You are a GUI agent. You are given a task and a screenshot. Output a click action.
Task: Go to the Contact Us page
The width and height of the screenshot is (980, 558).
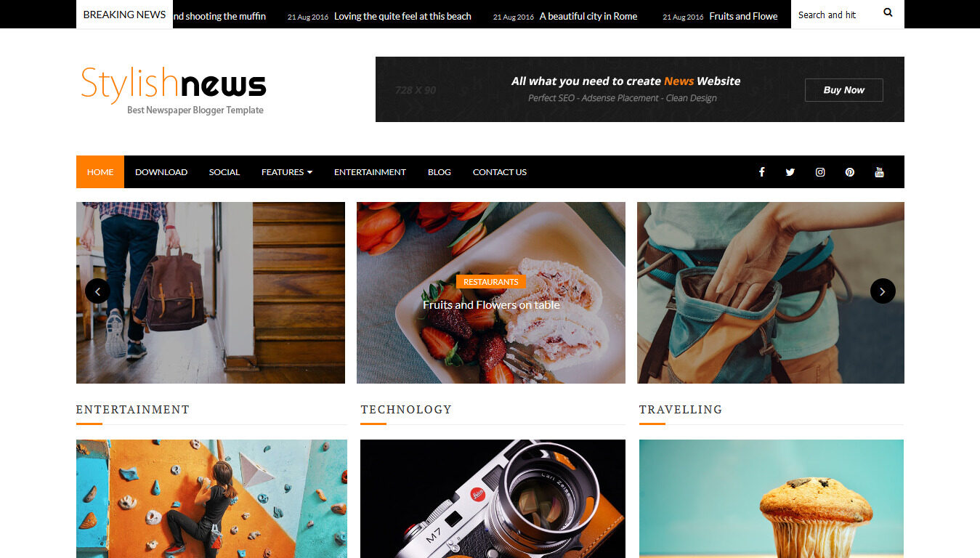click(x=500, y=172)
